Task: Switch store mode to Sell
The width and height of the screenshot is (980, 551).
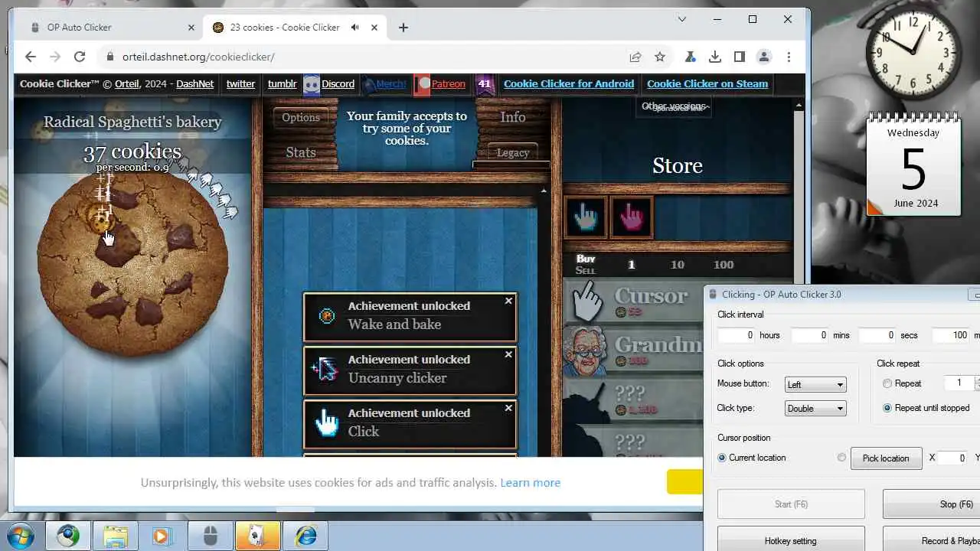Action: click(585, 271)
